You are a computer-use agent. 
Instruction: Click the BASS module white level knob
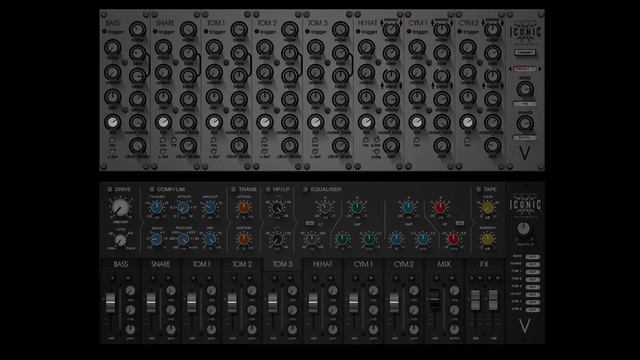pos(112,122)
